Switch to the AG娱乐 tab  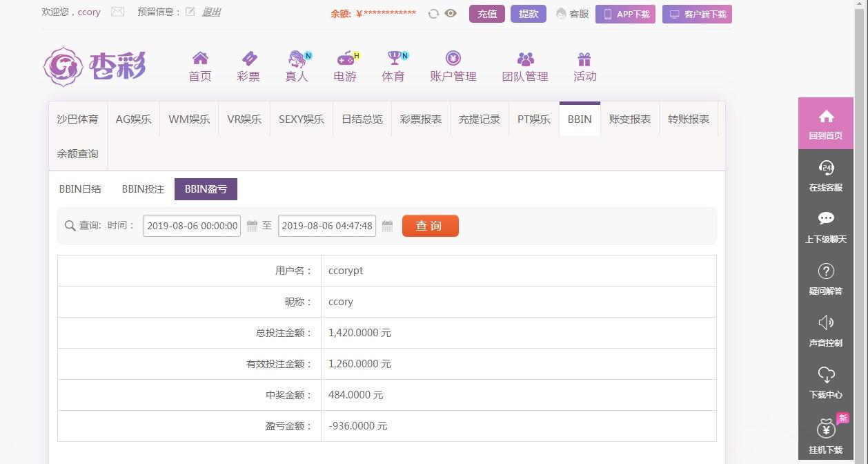tap(133, 119)
